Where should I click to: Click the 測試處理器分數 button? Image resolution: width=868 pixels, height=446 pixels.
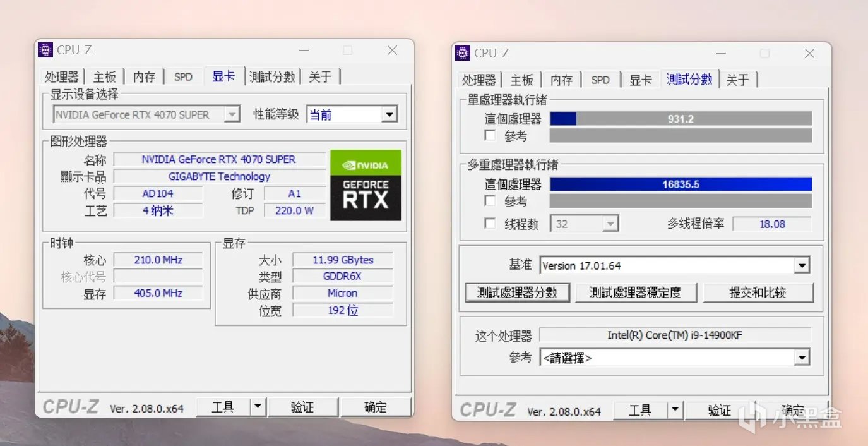click(517, 292)
